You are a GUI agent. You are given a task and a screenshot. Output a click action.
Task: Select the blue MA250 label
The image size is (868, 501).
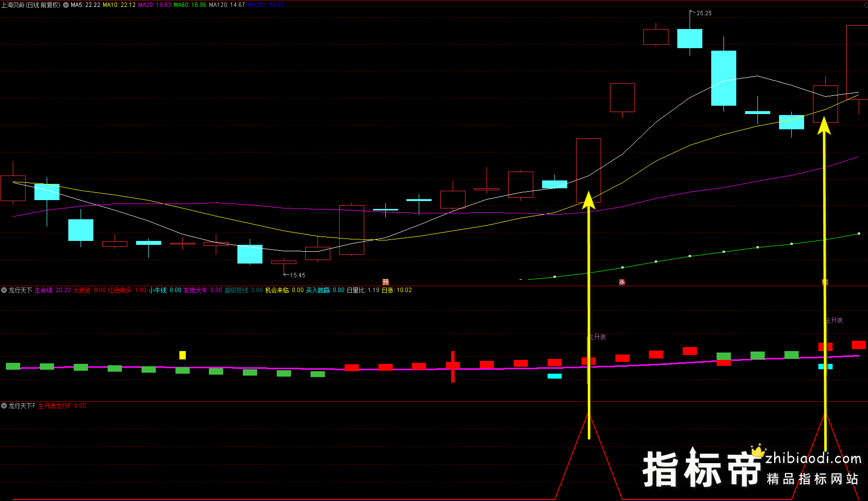[x=265, y=5]
